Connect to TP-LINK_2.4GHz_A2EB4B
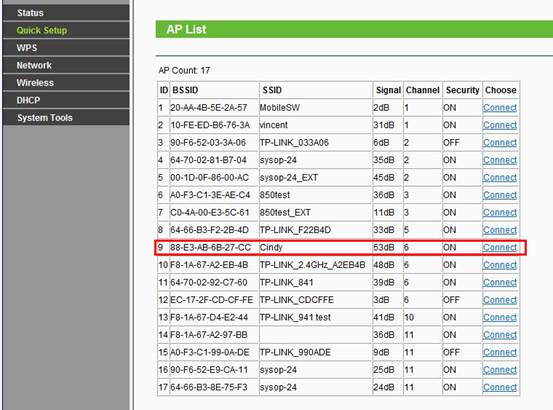Image resolution: width=553 pixels, height=410 pixels. coord(500,265)
